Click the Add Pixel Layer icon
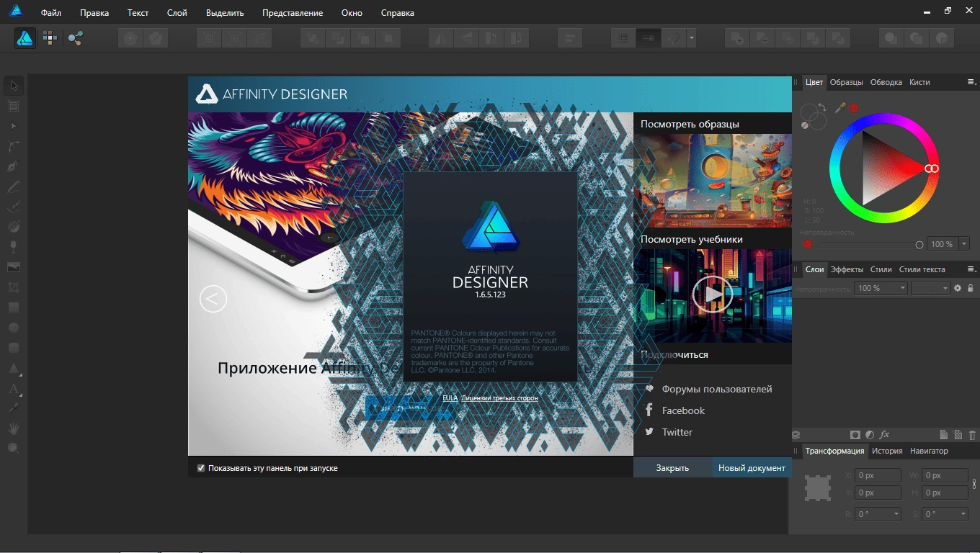 958,435
